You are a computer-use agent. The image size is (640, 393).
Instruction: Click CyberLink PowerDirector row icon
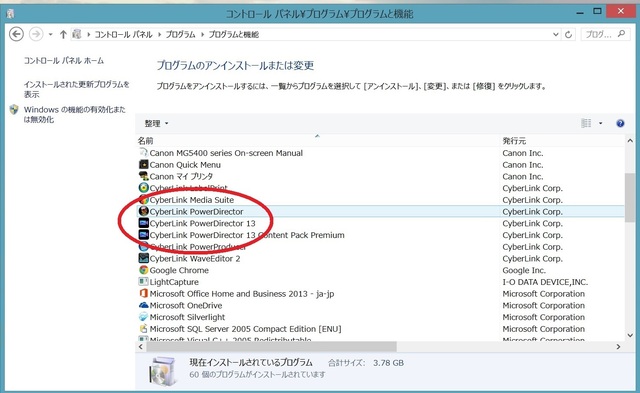(143, 211)
